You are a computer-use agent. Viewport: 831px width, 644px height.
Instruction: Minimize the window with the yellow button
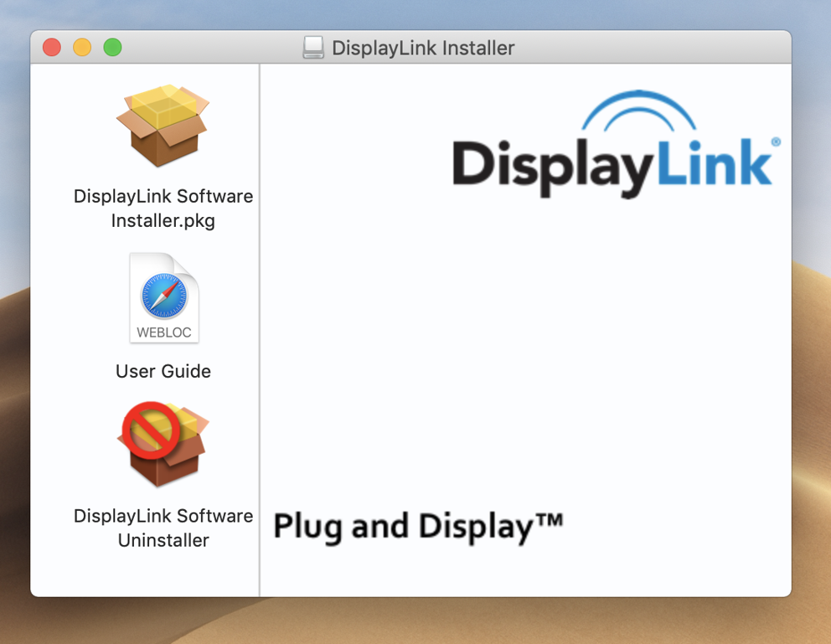click(x=82, y=47)
